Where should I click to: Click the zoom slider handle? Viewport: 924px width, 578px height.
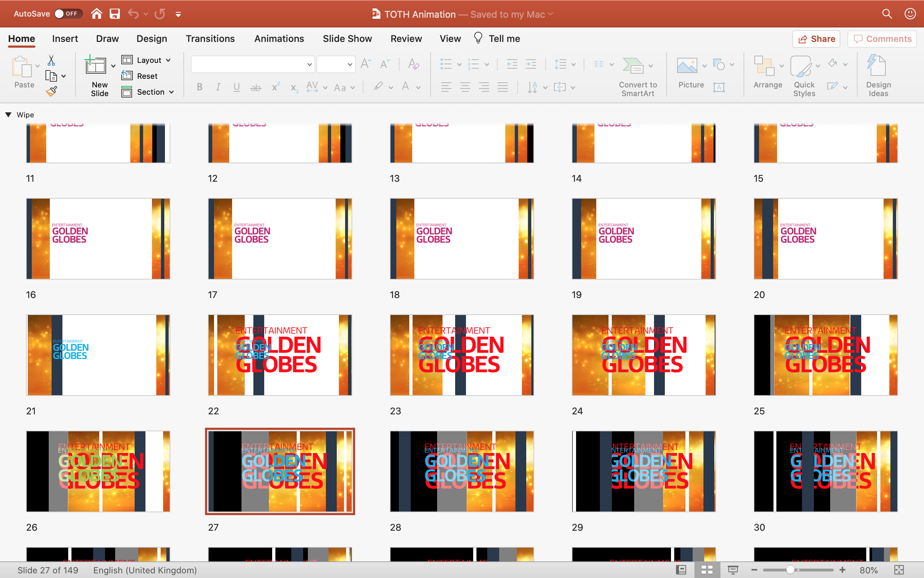(790, 570)
